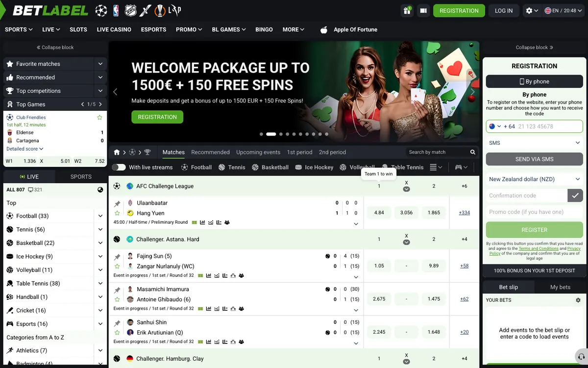Click the home icon in the breadcrumb
The height and width of the screenshot is (368, 588).
(117, 152)
